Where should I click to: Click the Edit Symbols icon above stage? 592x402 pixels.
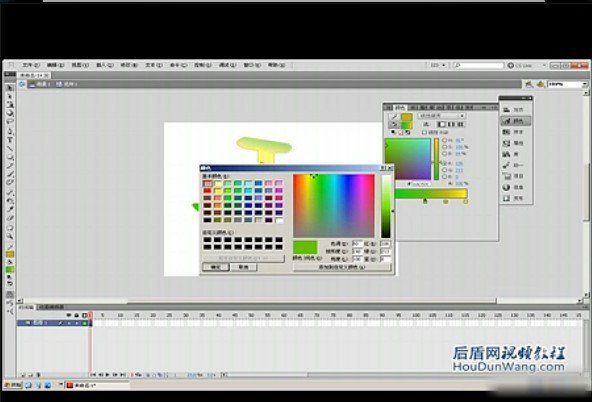pyautogui.click(x=541, y=84)
